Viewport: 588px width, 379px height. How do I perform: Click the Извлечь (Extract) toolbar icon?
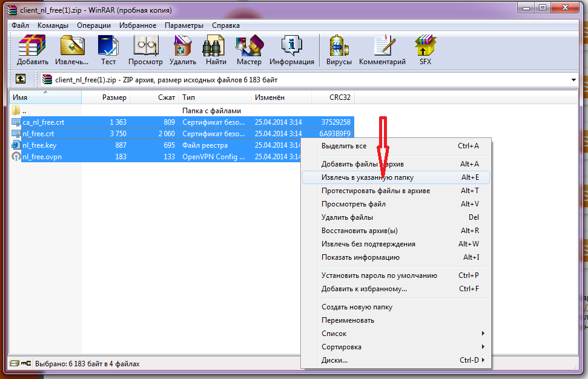pyautogui.click(x=72, y=46)
